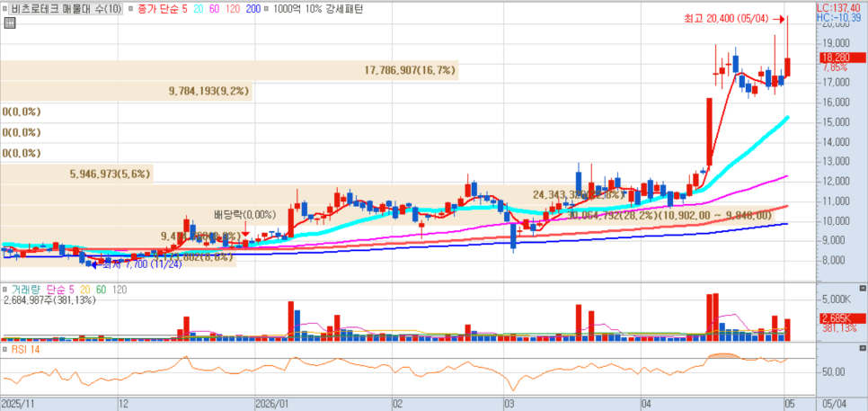Viewport: 868px width, 411px height.
Task: Click the 15,000 price axis label
Action: 835,121
